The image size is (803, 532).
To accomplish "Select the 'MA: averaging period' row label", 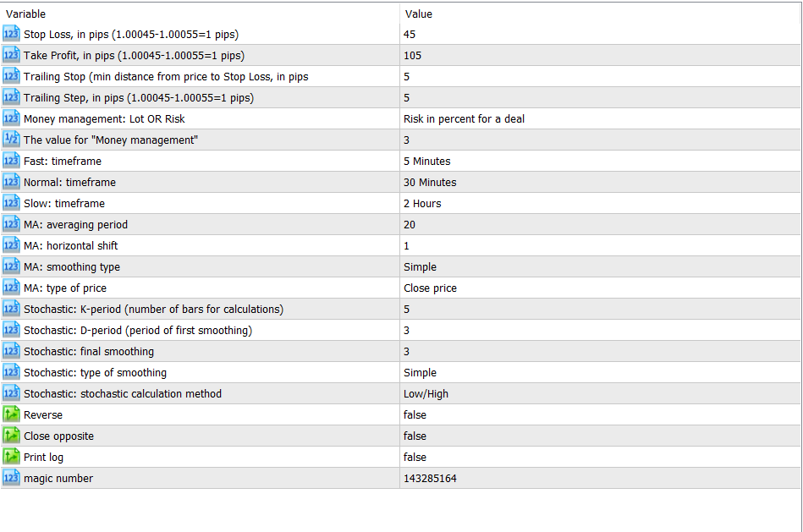I will tap(75, 225).
